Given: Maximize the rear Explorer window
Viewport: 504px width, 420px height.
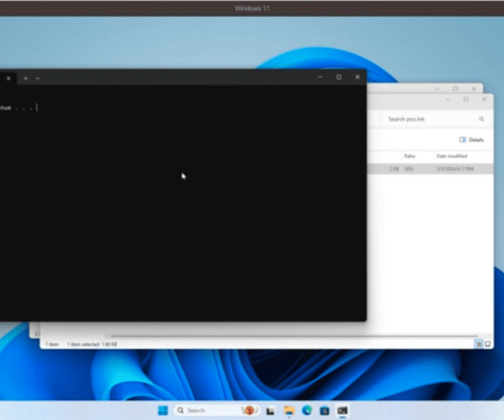Looking at the screenshot, I should [x=456, y=88].
